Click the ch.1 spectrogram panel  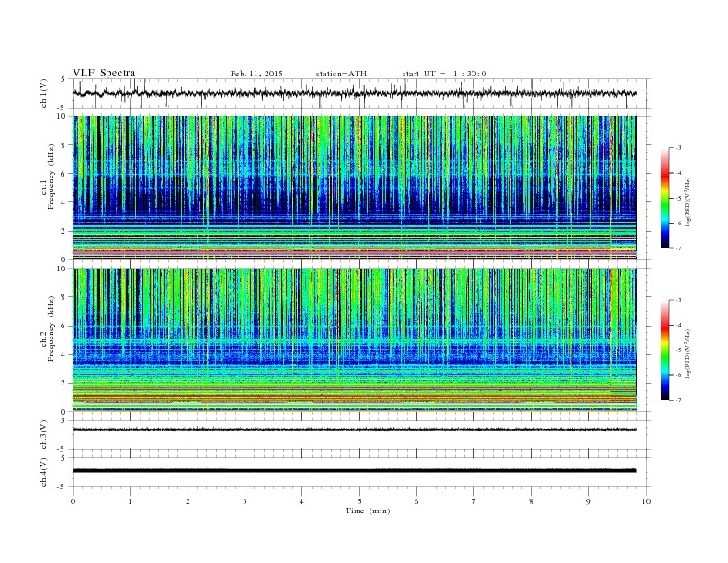pyautogui.click(x=354, y=188)
